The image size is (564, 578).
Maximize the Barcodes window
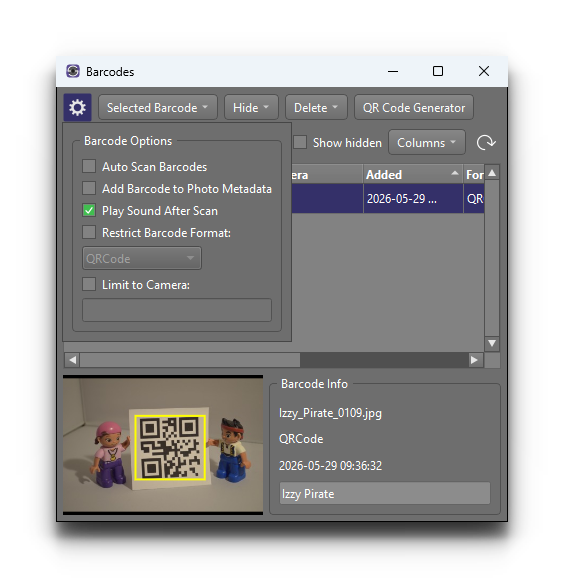(438, 71)
